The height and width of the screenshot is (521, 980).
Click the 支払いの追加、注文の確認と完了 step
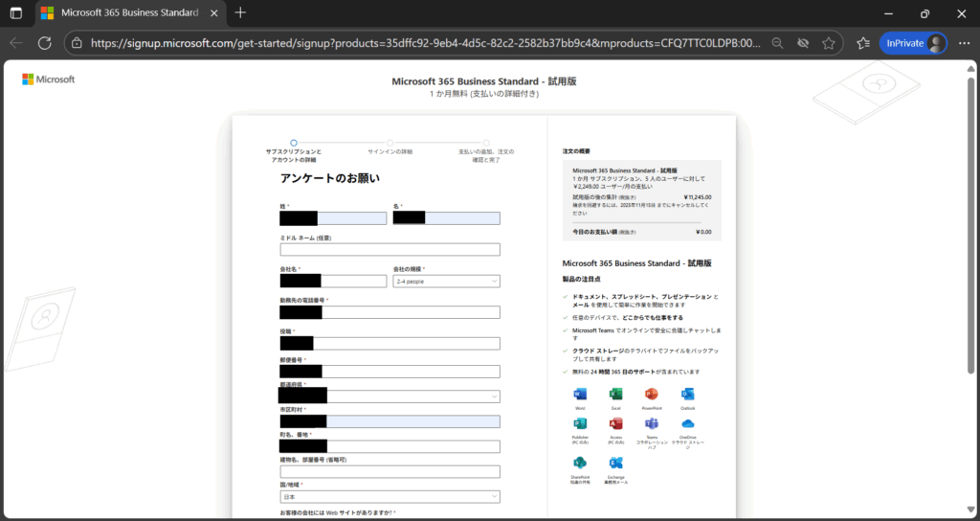click(486, 151)
